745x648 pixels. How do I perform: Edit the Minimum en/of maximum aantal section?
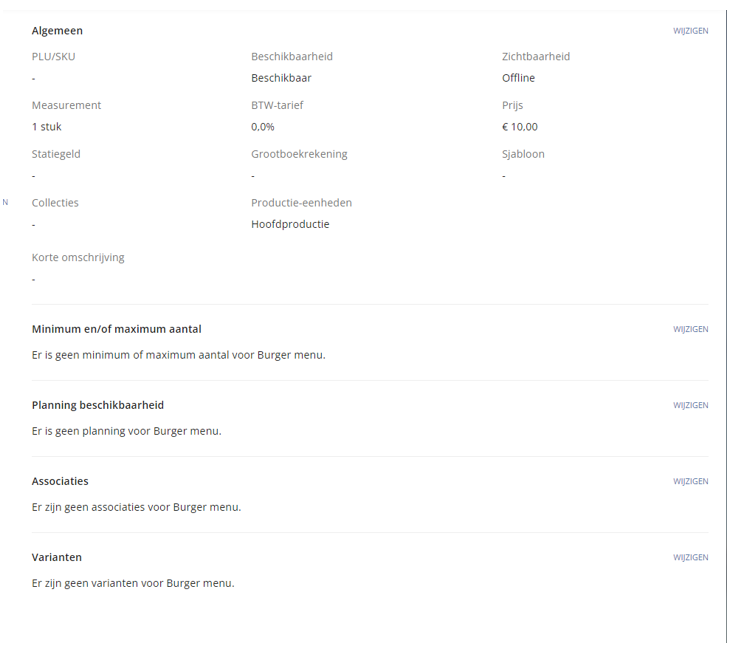(690, 329)
